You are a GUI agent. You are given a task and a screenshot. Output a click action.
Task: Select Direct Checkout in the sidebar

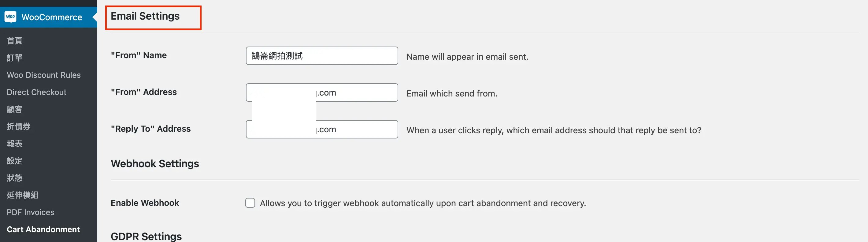click(x=36, y=92)
